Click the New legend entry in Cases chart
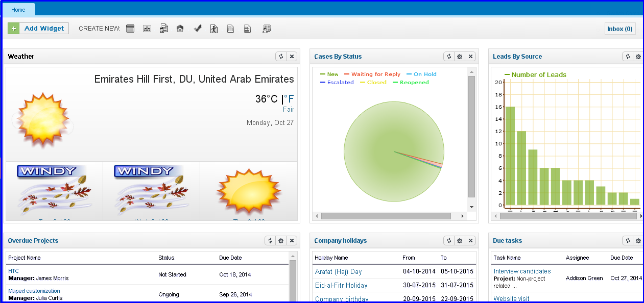Image resolution: width=644 pixels, height=303 pixels. 329,74
